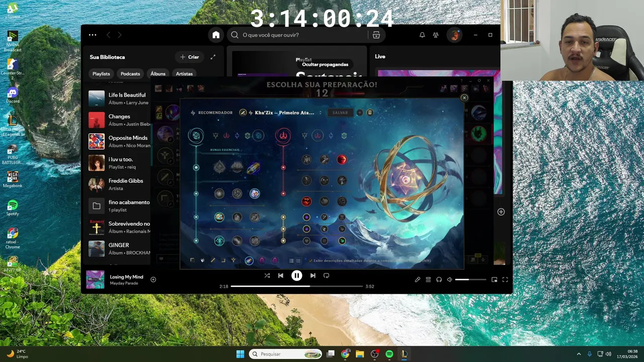The height and width of the screenshot is (362, 644).
Task: Add a new rune page with plus
Action: [360, 113]
